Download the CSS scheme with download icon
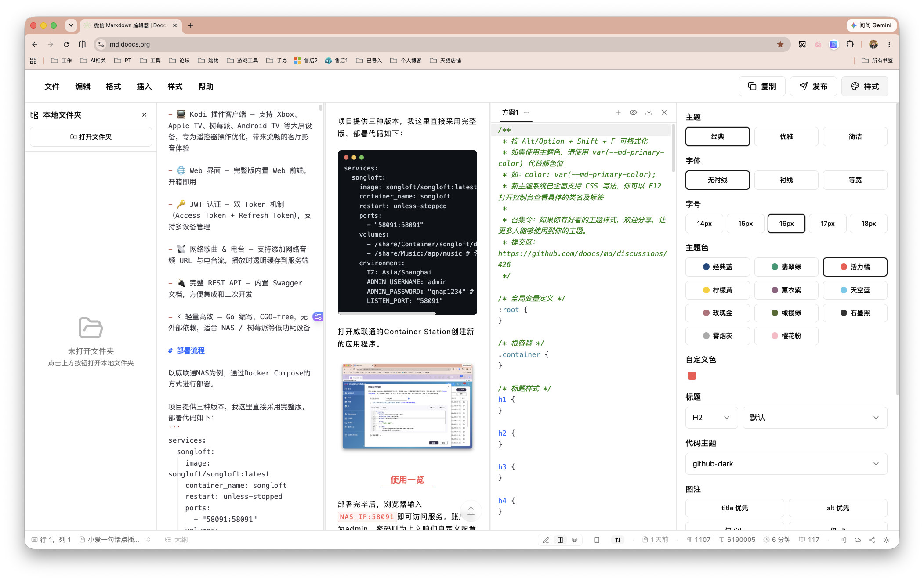Image resolution: width=924 pixels, height=581 pixels. (x=649, y=112)
